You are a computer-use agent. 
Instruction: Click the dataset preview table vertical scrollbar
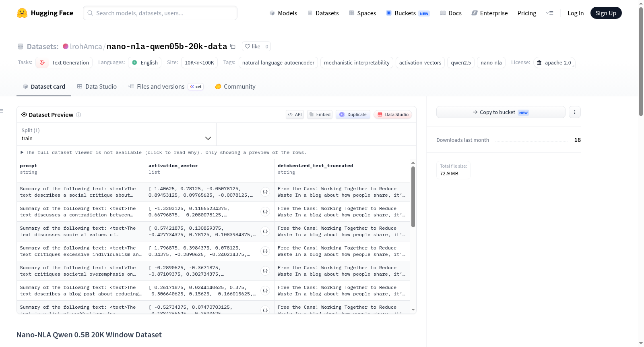413,197
